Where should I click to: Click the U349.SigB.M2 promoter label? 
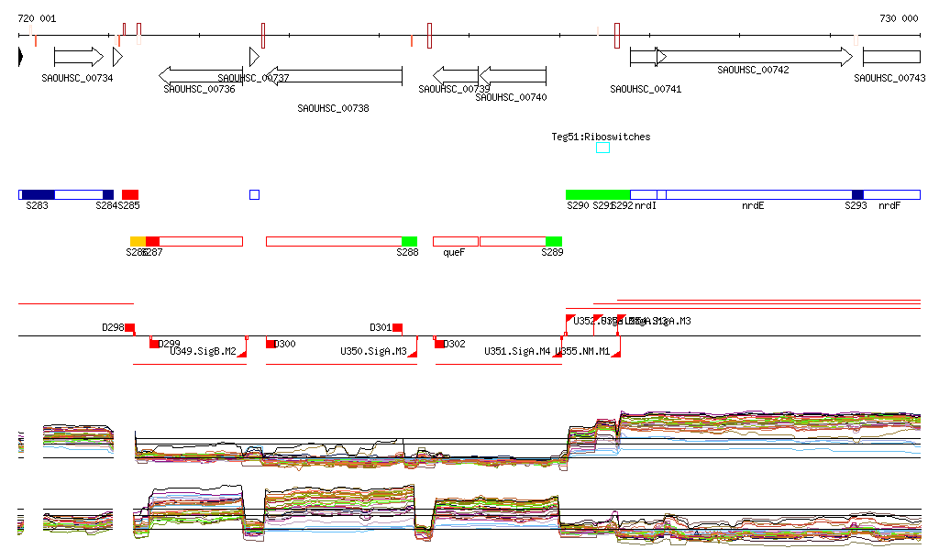203,351
